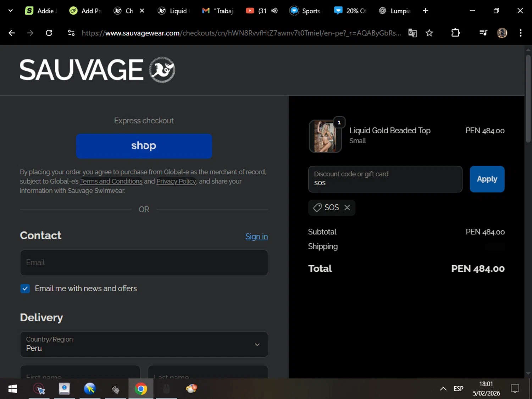Click the Liquid Gold Beaded Top thumbnail

pos(325,136)
